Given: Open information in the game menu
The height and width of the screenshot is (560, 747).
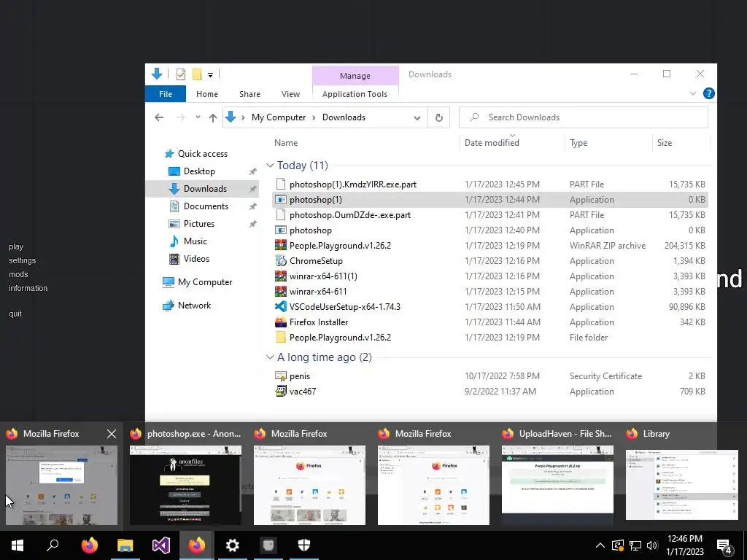Looking at the screenshot, I should tap(28, 288).
